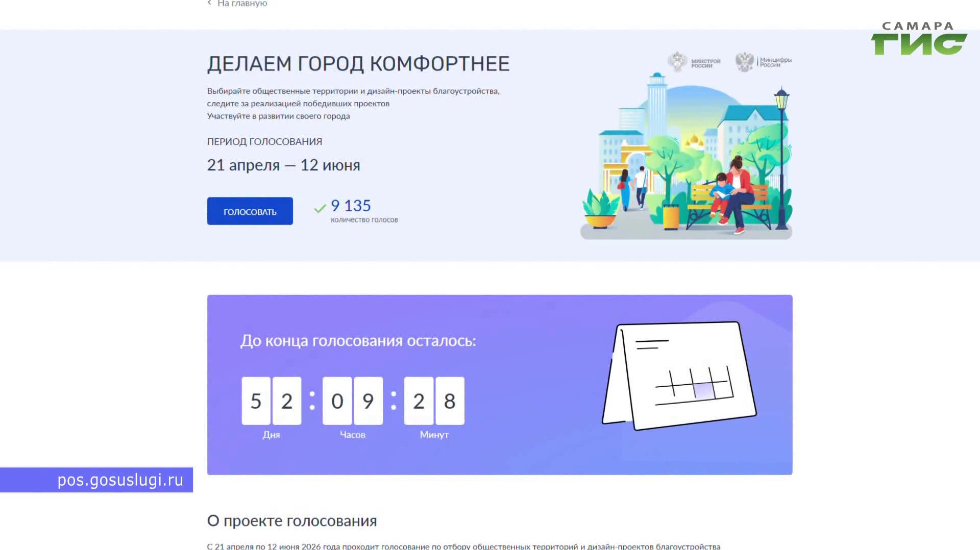
Task: Select the green checkmark beside vote count
Action: pyautogui.click(x=321, y=208)
